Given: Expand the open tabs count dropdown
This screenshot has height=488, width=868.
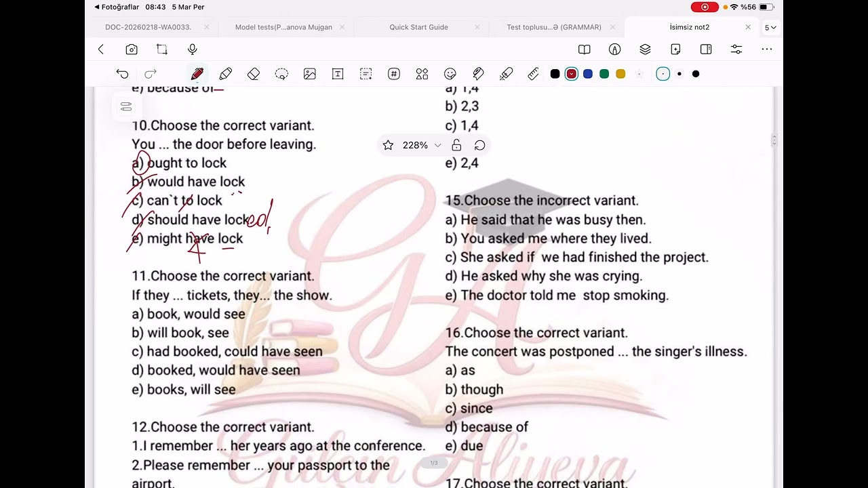Looking at the screenshot, I should pos(770,28).
